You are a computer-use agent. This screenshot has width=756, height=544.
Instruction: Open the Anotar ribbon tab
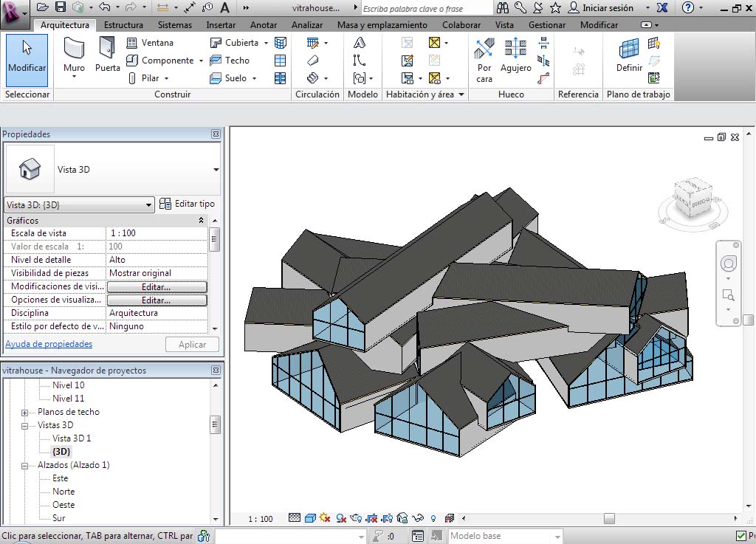pos(264,25)
